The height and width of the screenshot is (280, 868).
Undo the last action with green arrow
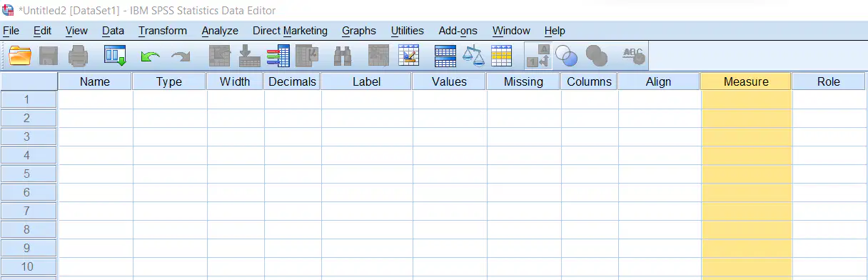(150, 56)
